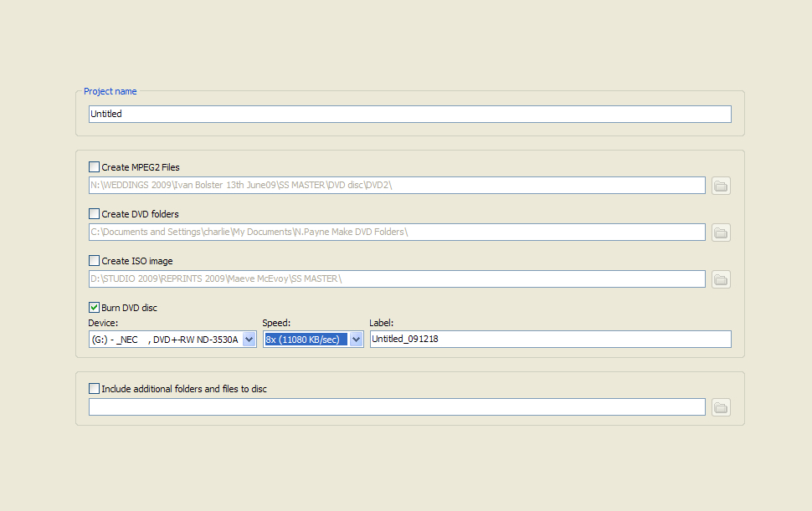The width and height of the screenshot is (812, 511).
Task: Browse folder for Create MPEG2 Files path
Action: (721, 186)
